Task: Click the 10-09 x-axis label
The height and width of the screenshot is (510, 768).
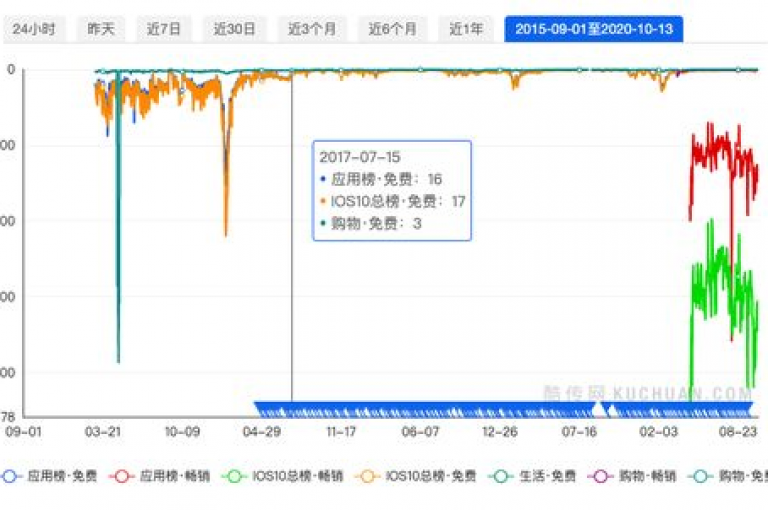Action: pyautogui.click(x=182, y=432)
